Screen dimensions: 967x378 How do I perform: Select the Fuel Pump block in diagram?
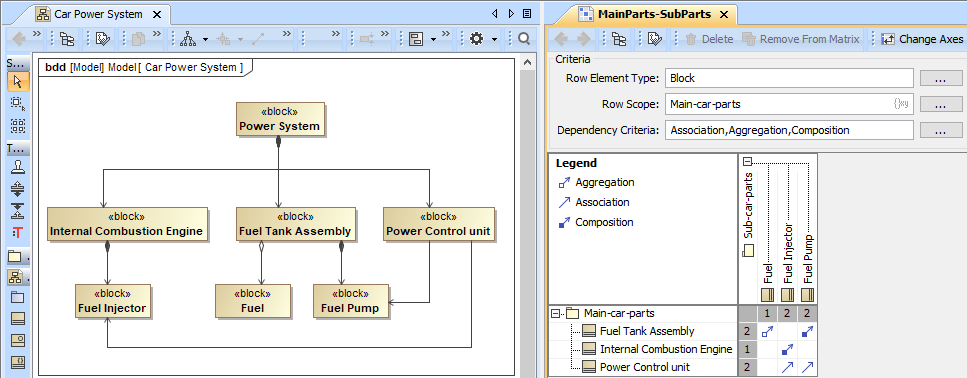tap(350, 301)
